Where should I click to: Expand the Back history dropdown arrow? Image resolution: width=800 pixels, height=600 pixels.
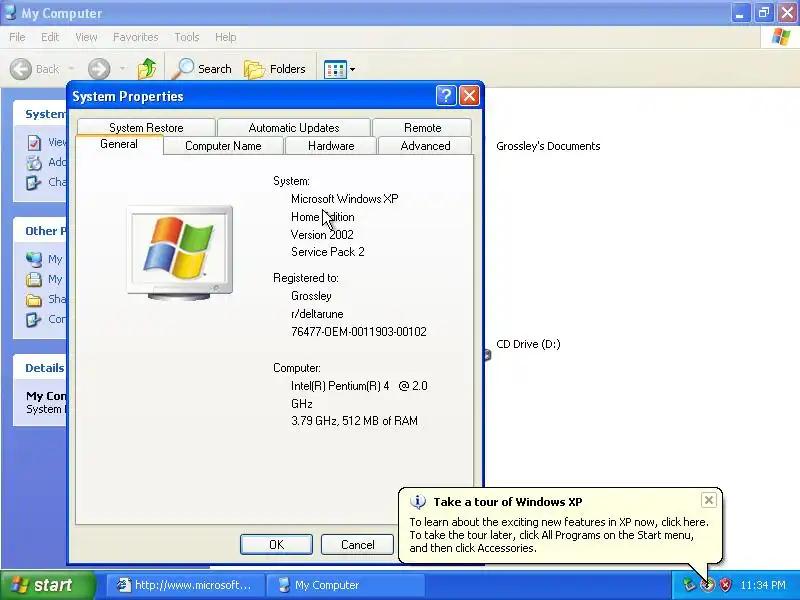point(71,68)
